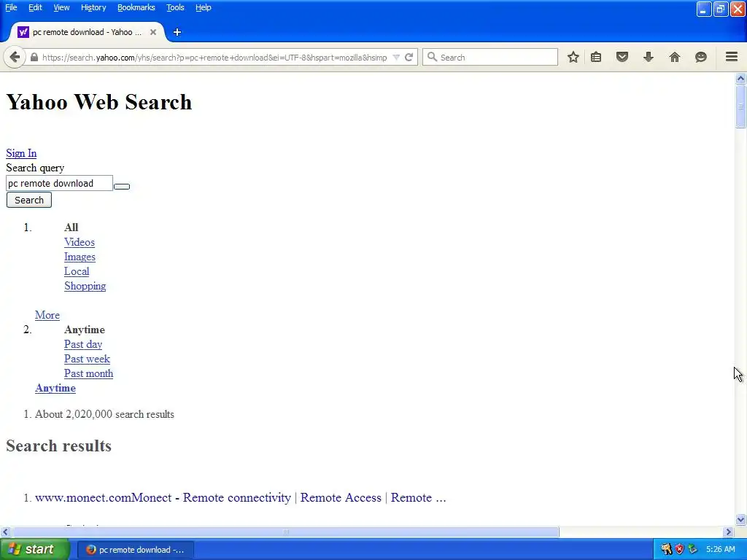The width and height of the screenshot is (747, 560).
Task: Go to Firefox home page icon
Action: pyautogui.click(x=675, y=57)
